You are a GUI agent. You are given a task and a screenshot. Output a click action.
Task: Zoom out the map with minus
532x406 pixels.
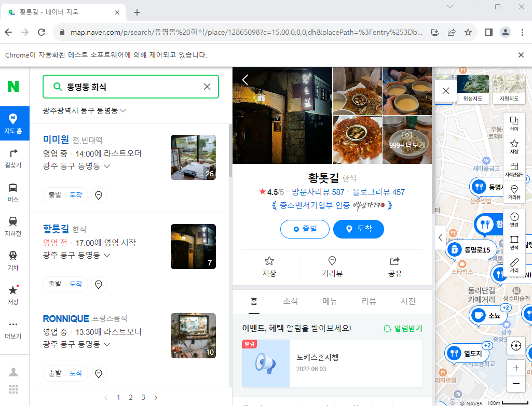click(516, 384)
